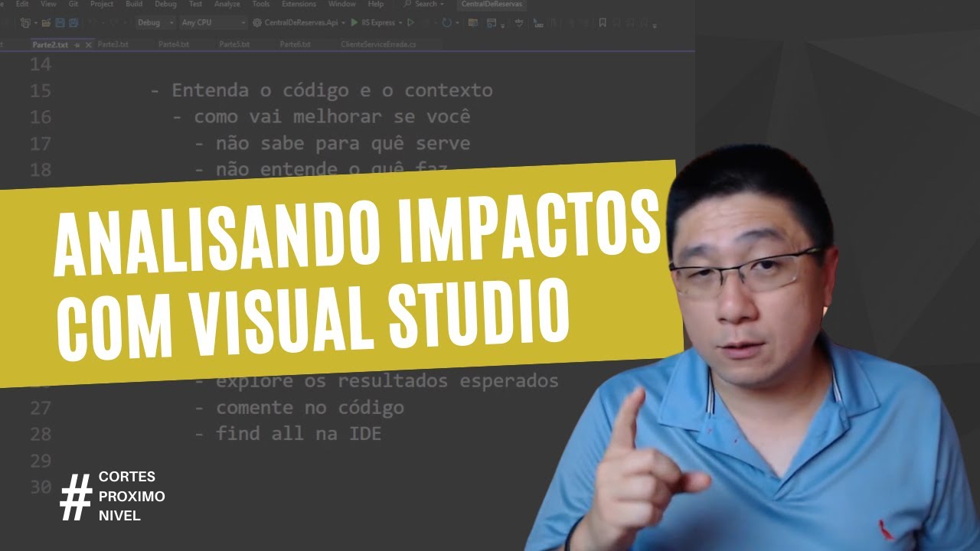Viewport: 980px width, 551px height.
Task: Switch to the Parte4.txt tab
Action: [174, 44]
